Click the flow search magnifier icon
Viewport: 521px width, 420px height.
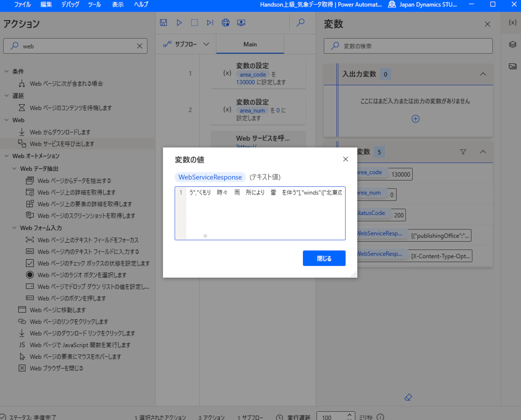pos(300,23)
